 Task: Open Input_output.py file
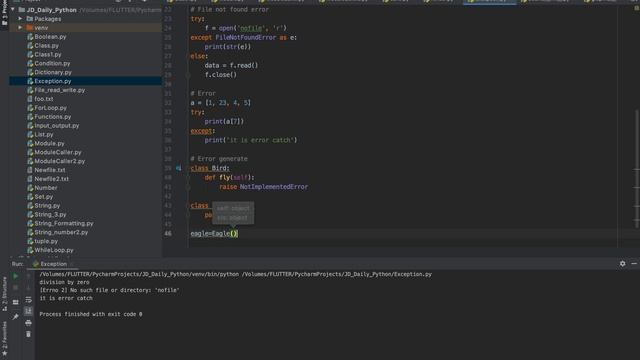click(56, 126)
